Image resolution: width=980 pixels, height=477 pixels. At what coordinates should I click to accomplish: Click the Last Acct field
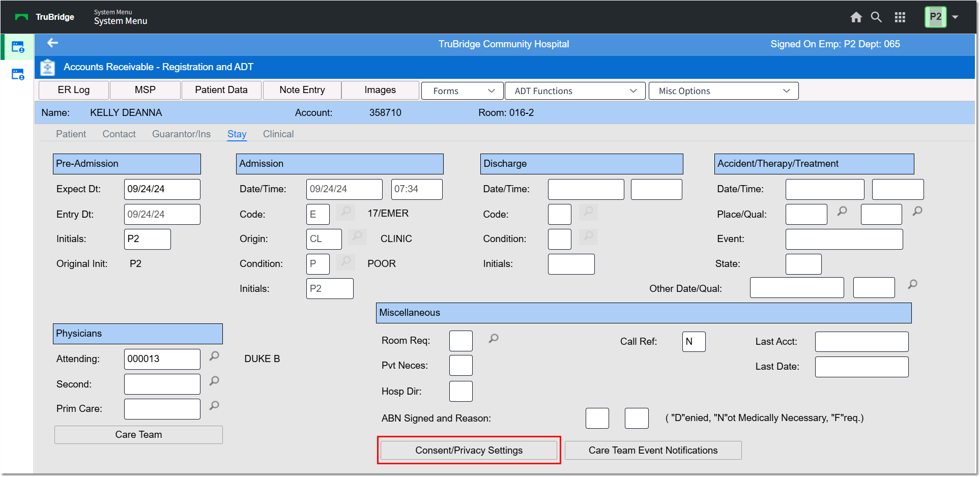[861, 342]
